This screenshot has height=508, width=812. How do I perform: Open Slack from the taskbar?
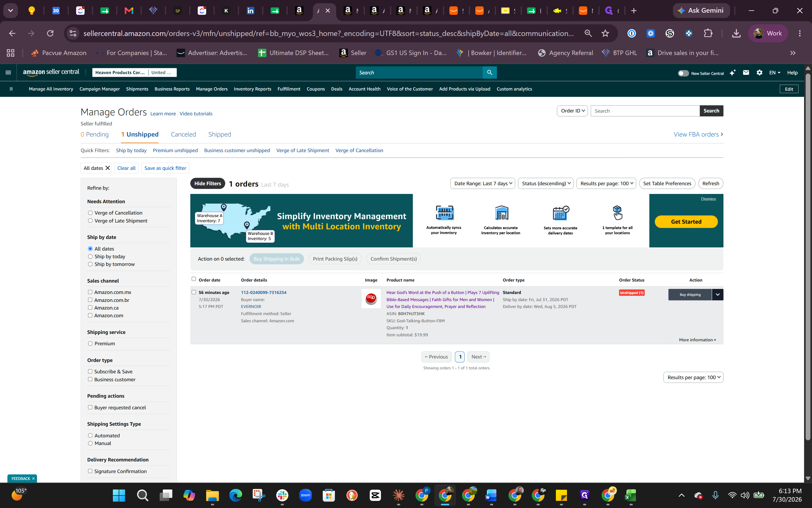click(282, 495)
